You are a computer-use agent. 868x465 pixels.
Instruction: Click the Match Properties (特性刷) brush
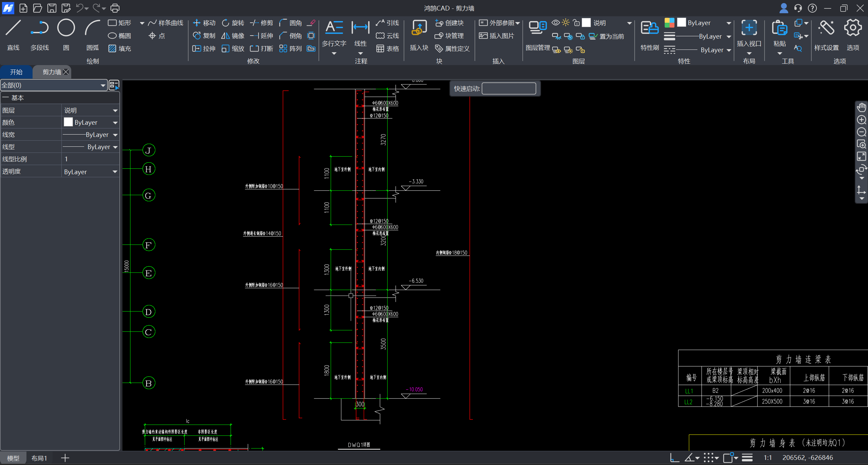point(649,28)
